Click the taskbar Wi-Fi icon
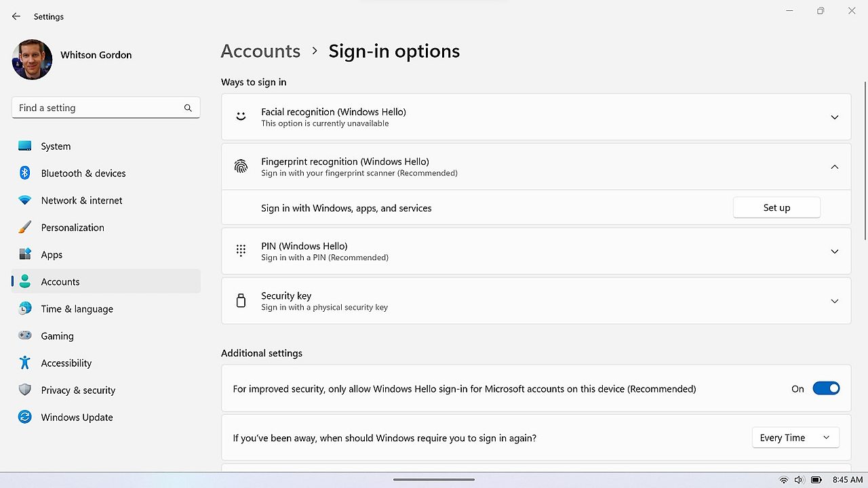Image resolution: width=868 pixels, height=488 pixels. [x=784, y=480]
